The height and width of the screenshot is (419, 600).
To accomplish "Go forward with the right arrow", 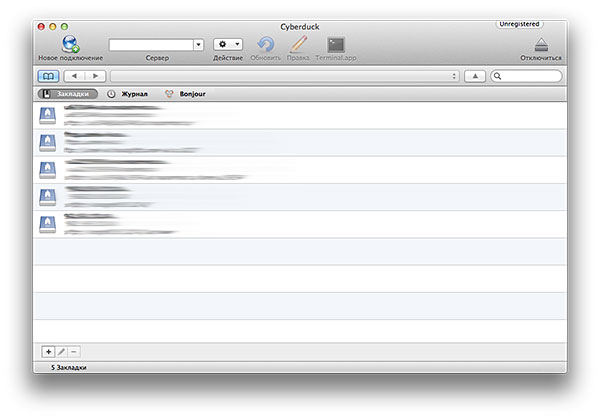I will coord(95,76).
